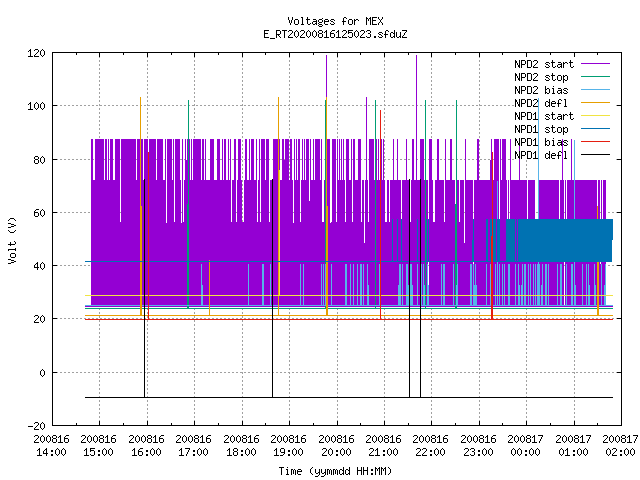The height and width of the screenshot is (480, 640).
Task: Click the x-axis tick label 200816 16:00
Action: [147, 446]
